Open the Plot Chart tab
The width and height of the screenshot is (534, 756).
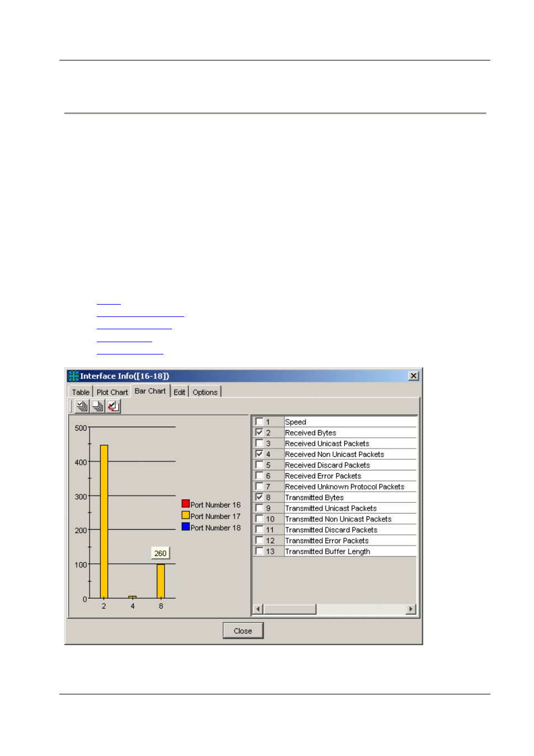tap(112, 392)
